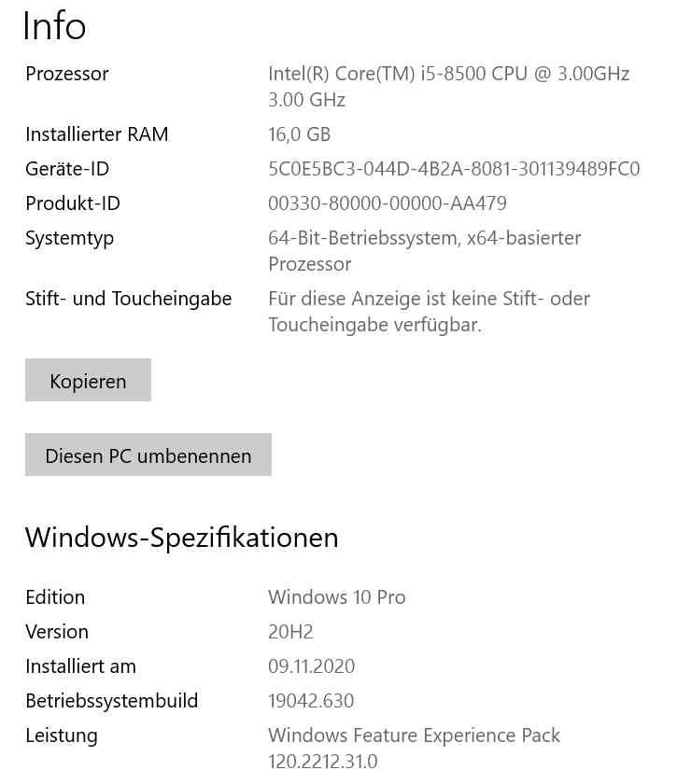The height and width of the screenshot is (784, 691).
Task: Click the 16,0 GB RAM value
Action: coord(299,134)
